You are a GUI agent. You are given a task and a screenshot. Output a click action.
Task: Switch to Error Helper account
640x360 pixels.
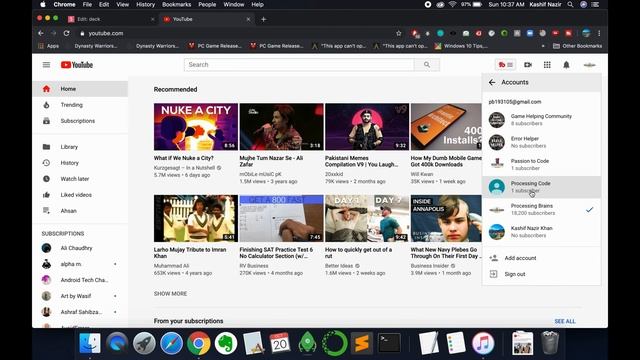point(541,142)
